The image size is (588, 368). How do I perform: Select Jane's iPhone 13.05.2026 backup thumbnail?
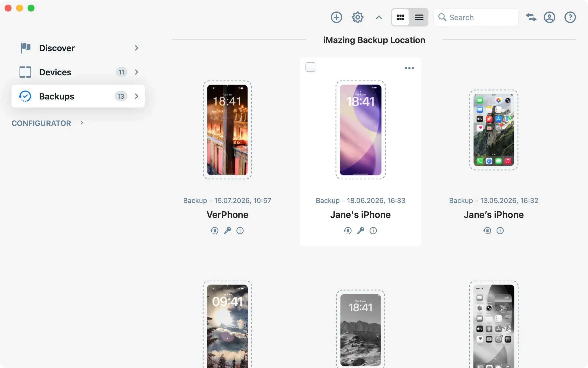click(494, 130)
